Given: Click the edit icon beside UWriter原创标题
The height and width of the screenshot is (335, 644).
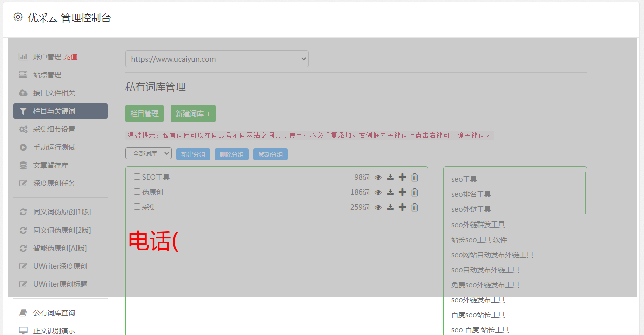Looking at the screenshot, I should pyautogui.click(x=23, y=284).
